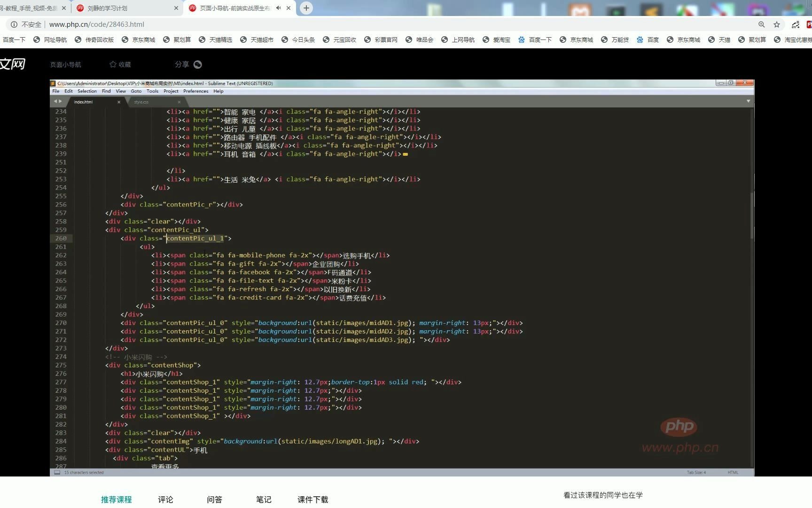Click line number 260 in gutter

tap(61, 238)
